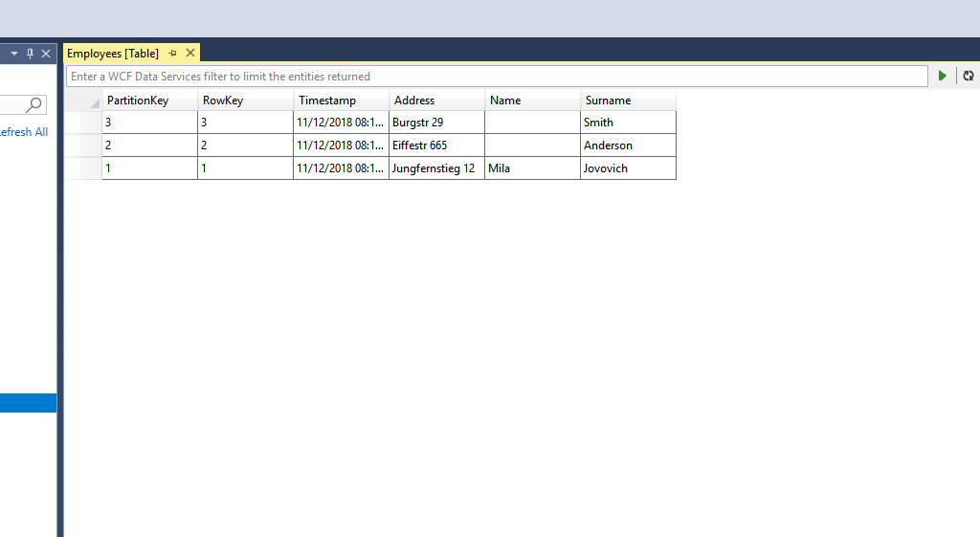
Task: Select the Jungfernstieg 12 address cell
Action: 435,168
